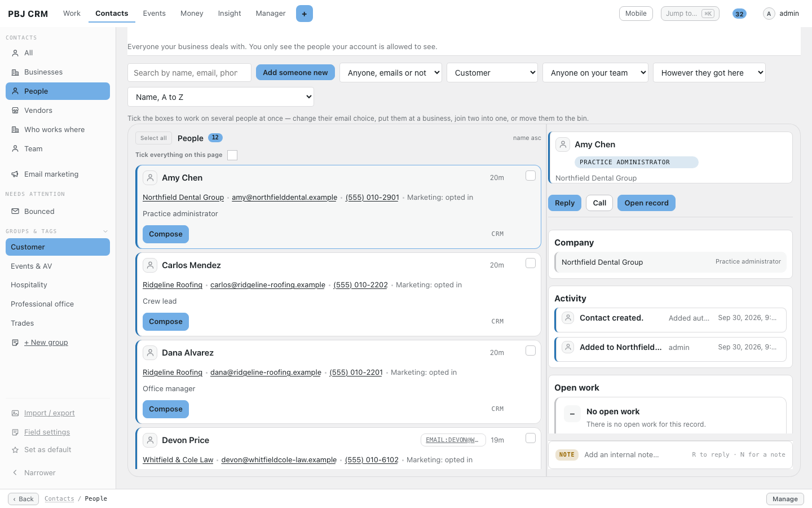Click the Mobile button
The height and width of the screenshot is (508, 812).
pos(636,14)
